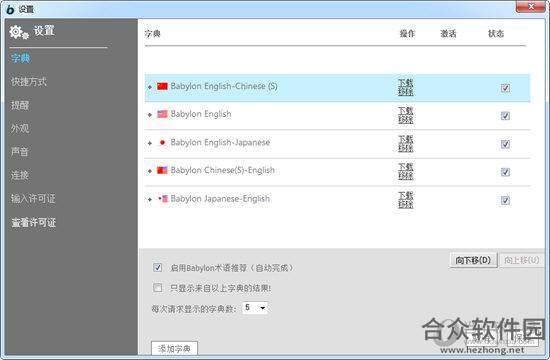Click the flag icon for Babylon Chinese(S)-English
The image size is (550, 360).
tap(162, 170)
